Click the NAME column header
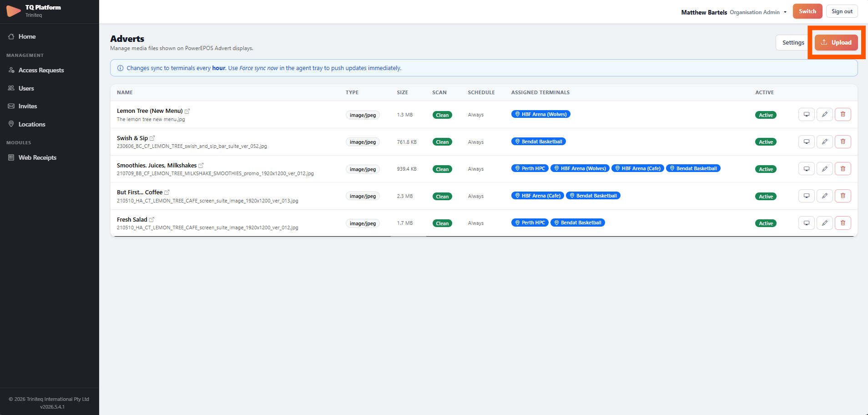 (x=125, y=92)
